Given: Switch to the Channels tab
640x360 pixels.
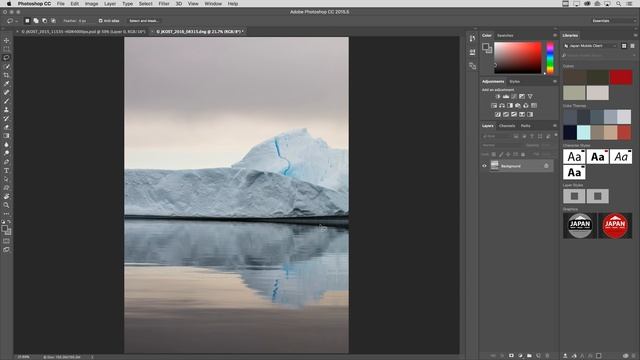Looking at the screenshot, I should coord(507,126).
